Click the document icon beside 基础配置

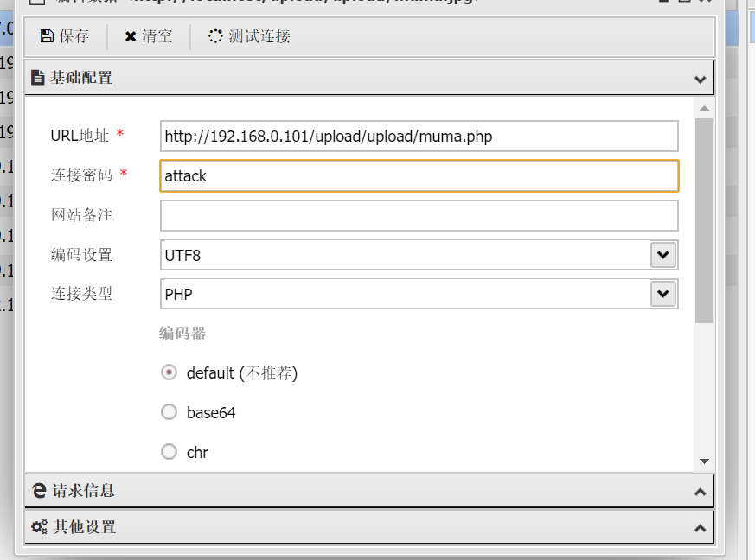pyautogui.click(x=37, y=78)
